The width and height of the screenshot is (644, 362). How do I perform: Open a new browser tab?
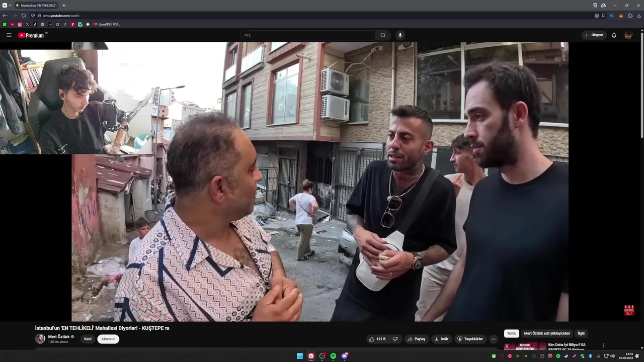point(64,5)
